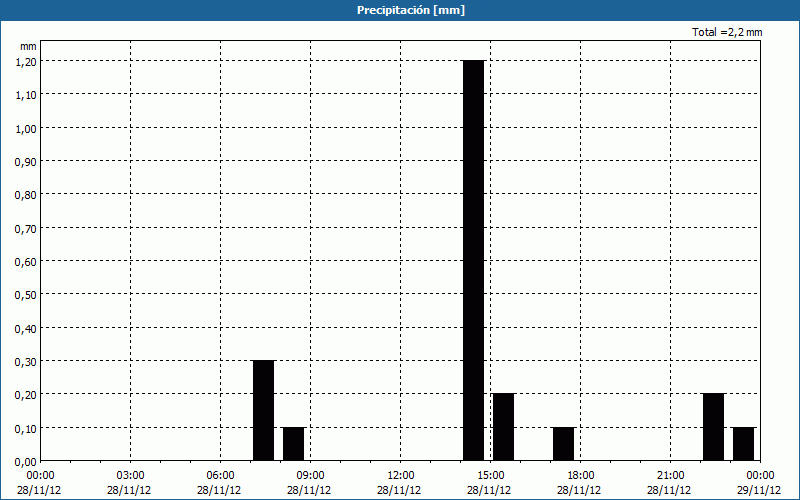800x500 pixels.
Task: Select the 0,30 mm bar after 06:00
Action: click(x=263, y=410)
